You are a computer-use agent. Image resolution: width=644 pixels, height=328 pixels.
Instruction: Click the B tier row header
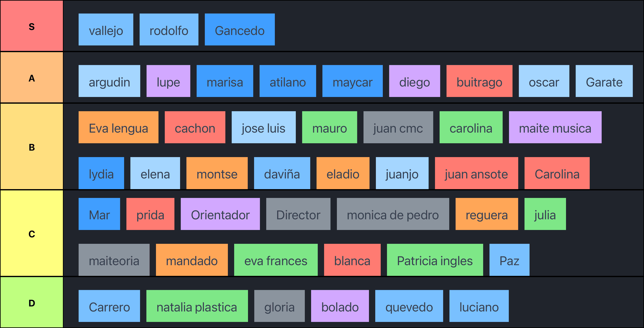[31, 147]
